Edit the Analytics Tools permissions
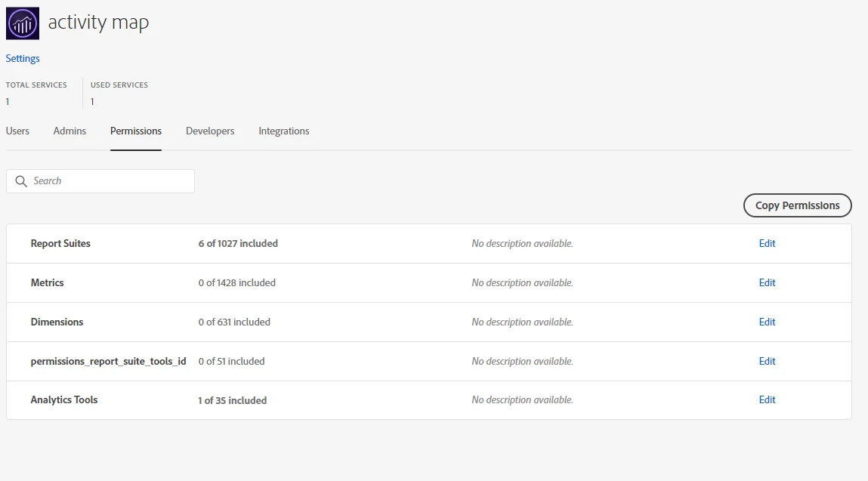 coord(767,399)
